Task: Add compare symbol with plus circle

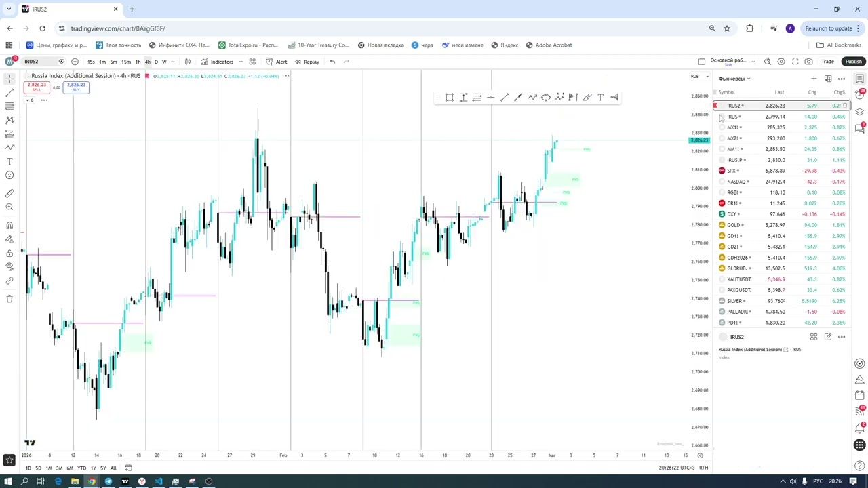Action: (x=75, y=62)
